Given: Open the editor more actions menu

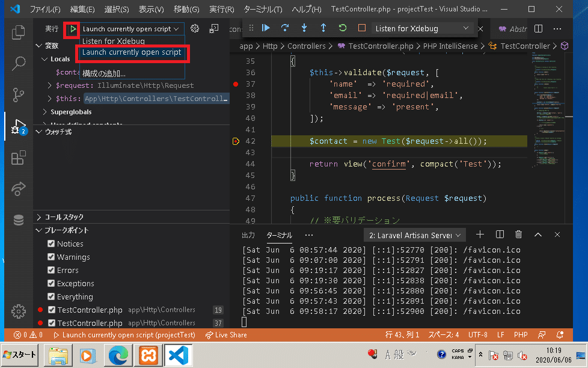Looking at the screenshot, I should pyautogui.click(x=557, y=28).
